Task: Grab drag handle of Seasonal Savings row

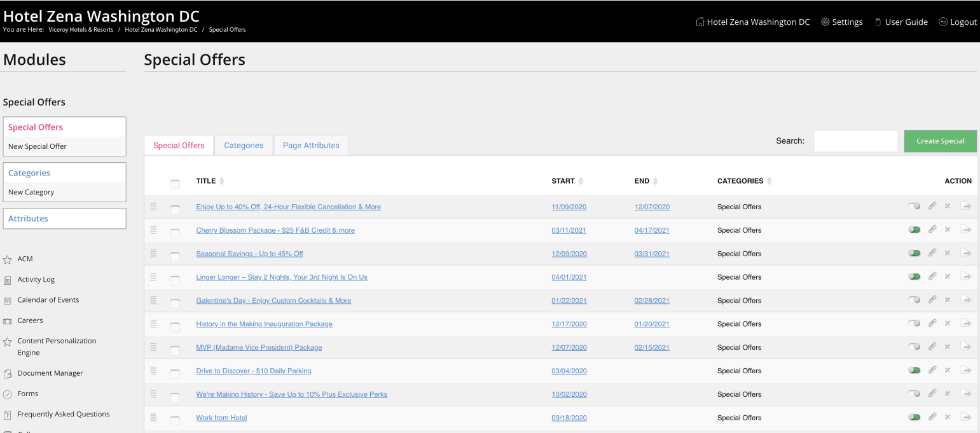Action: click(x=153, y=253)
